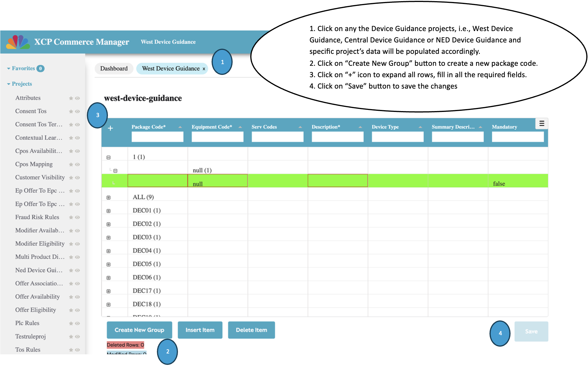Switch to the Dashboard tab
This screenshot has height=366, width=588.
click(x=114, y=69)
